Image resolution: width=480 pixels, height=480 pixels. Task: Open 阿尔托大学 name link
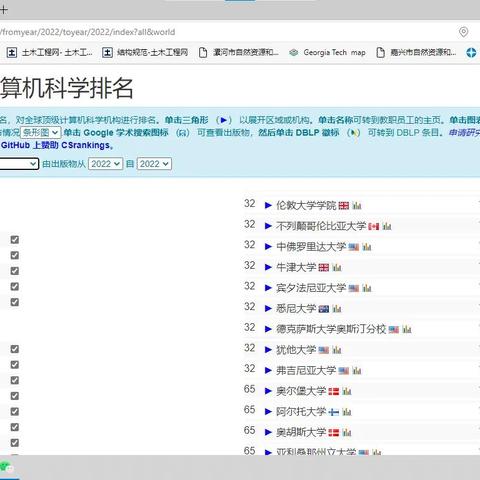[x=301, y=412]
